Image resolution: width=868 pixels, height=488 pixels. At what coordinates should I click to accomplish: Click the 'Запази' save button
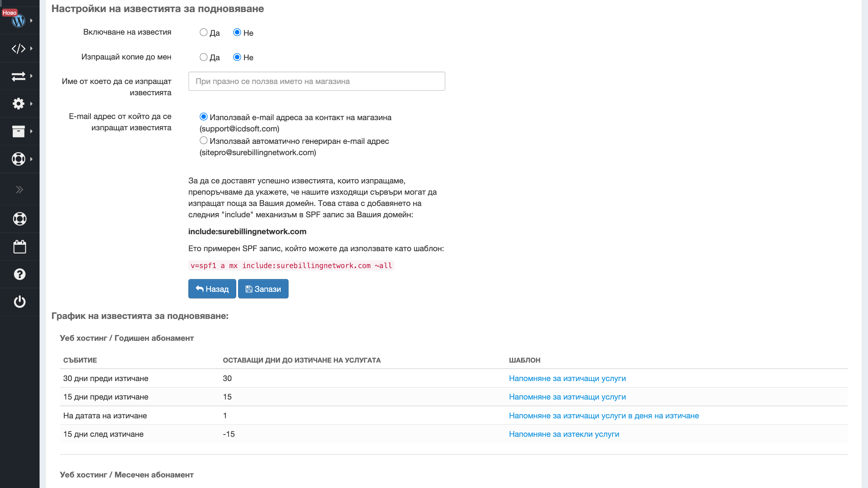coord(263,289)
